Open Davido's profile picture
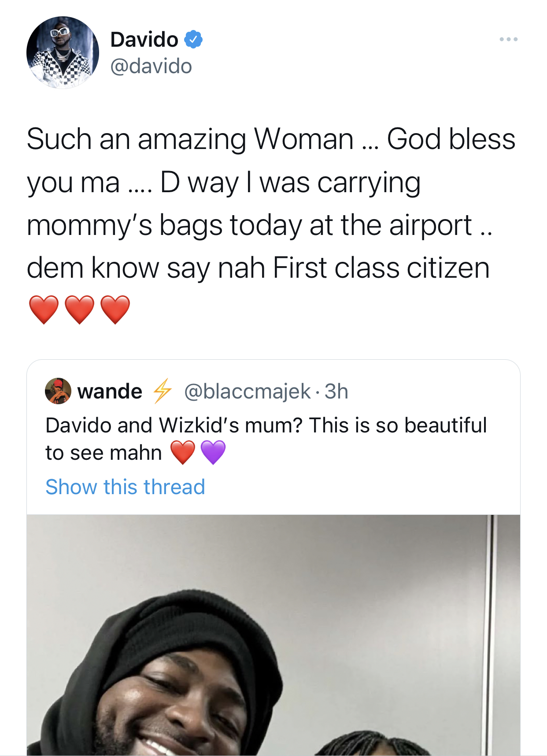 (63, 52)
